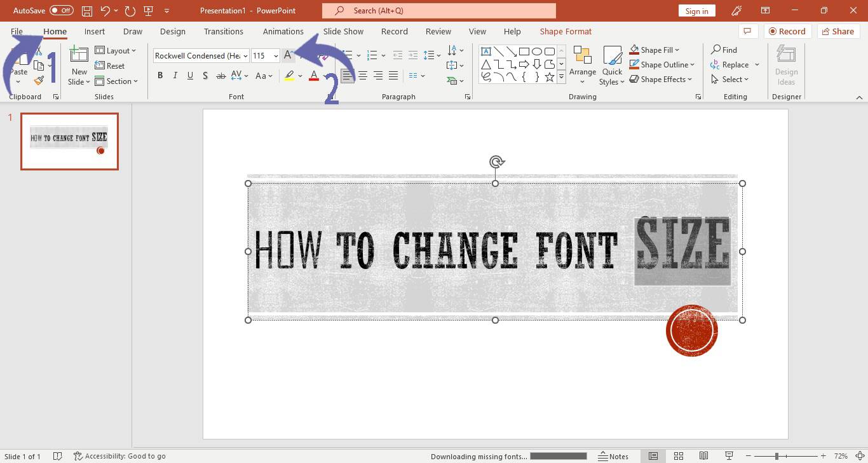Toggle Bold formatting
The width and height of the screenshot is (868, 463).
coord(160,76)
